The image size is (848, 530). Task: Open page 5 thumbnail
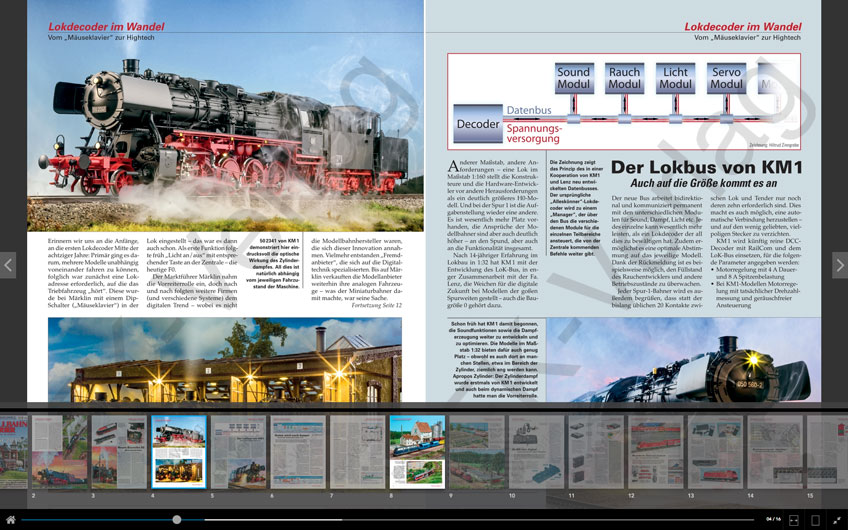point(238,452)
